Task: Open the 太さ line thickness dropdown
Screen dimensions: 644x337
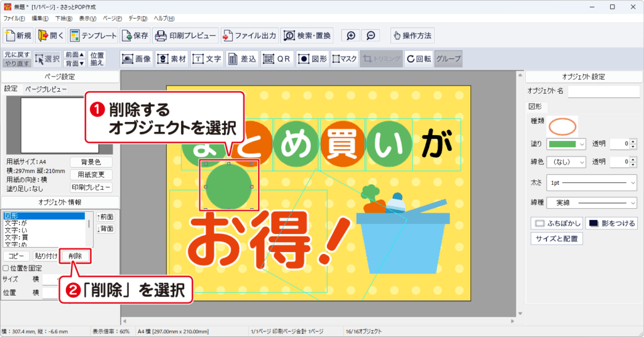Action: click(x=631, y=183)
